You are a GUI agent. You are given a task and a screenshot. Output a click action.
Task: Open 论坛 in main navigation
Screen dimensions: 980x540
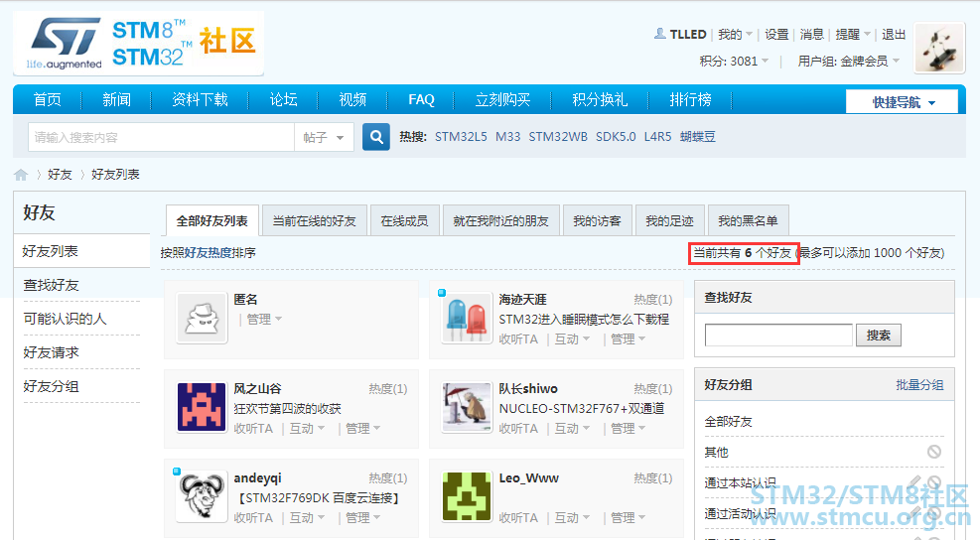point(283,100)
